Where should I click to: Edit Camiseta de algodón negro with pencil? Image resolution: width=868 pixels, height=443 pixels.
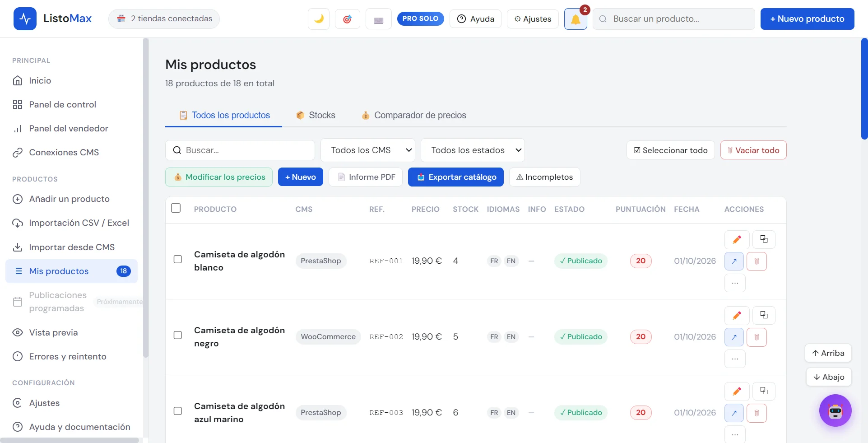pos(737,315)
